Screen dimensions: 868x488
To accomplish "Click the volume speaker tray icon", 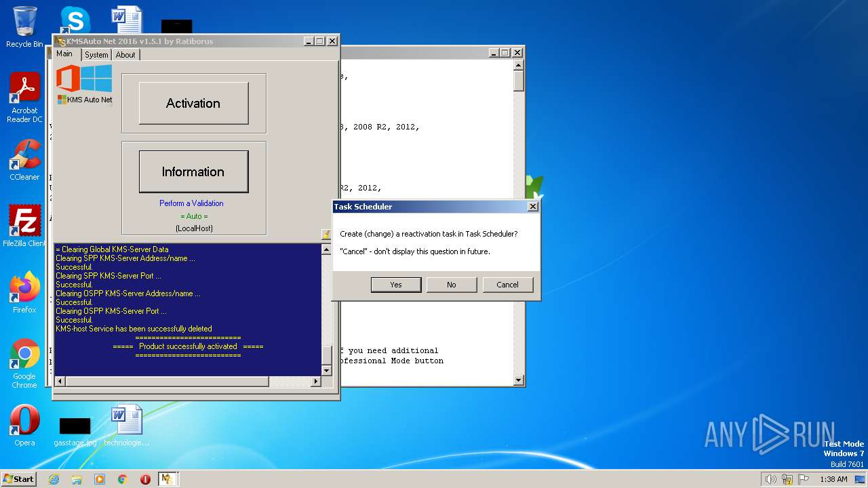I will (x=770, y=479).
